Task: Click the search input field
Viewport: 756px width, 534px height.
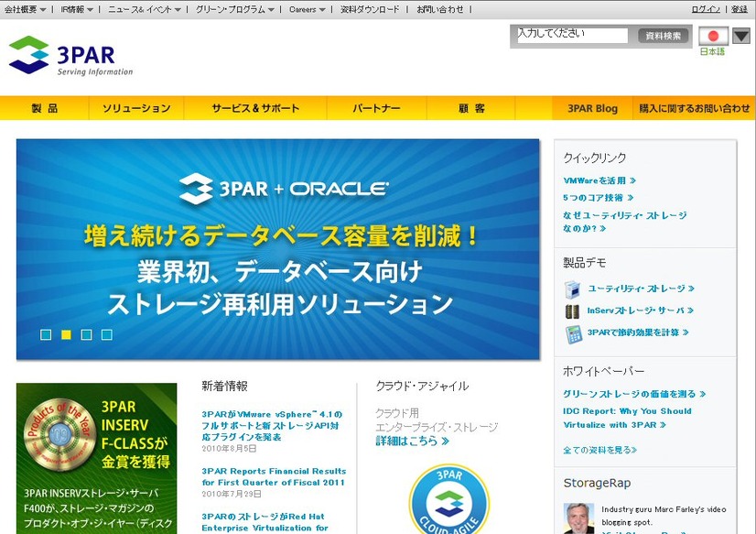Action: 572,35
